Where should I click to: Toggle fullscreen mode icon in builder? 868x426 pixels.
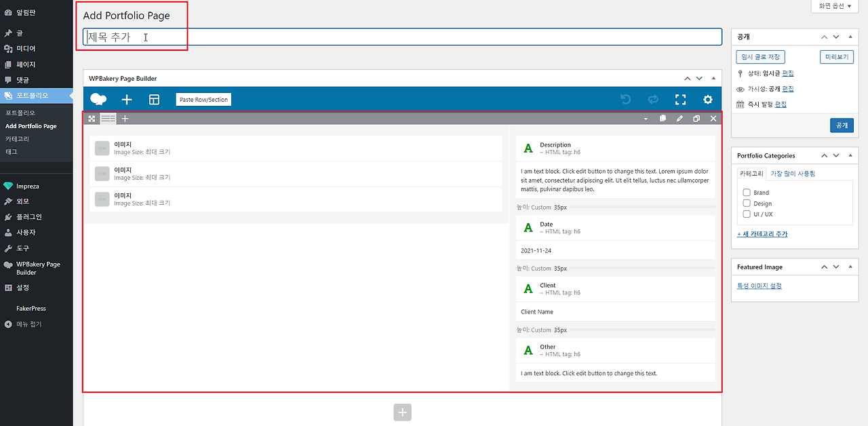click(680, 100)
